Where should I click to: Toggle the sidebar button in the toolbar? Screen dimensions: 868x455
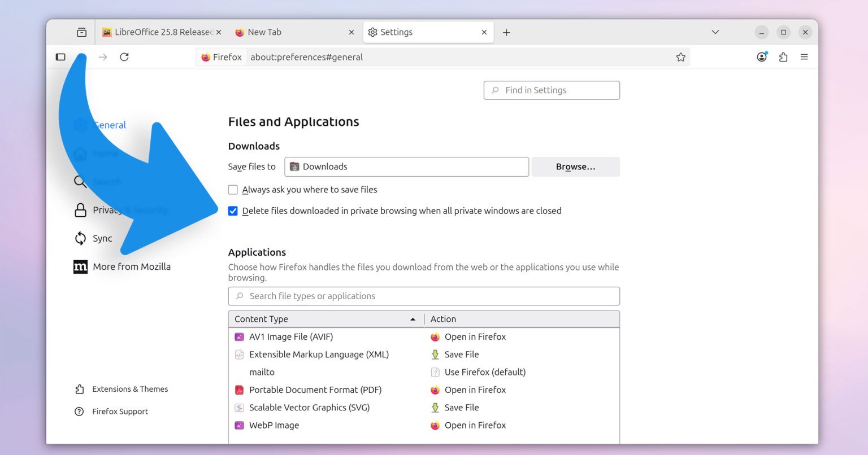point(60,57)
